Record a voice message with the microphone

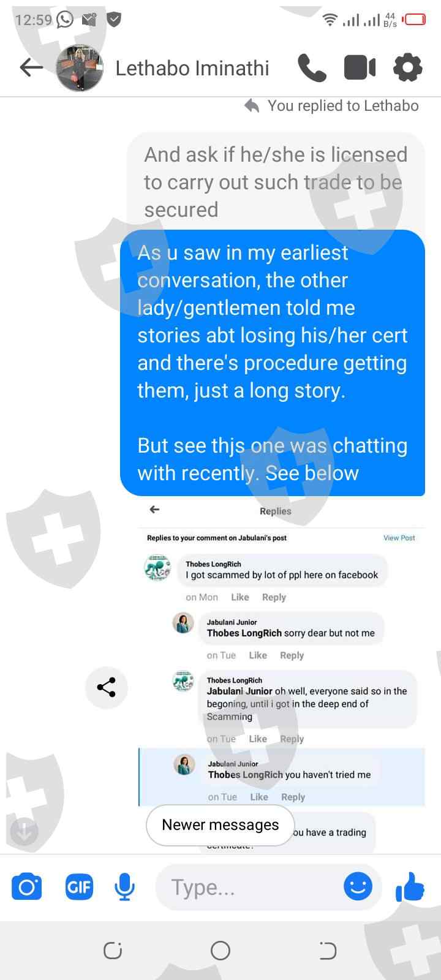point(124,886)
